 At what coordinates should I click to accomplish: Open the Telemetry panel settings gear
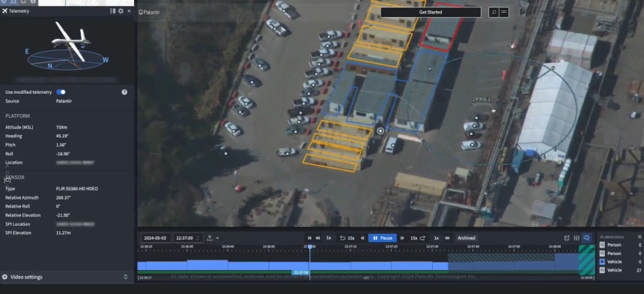pos(121,11)
